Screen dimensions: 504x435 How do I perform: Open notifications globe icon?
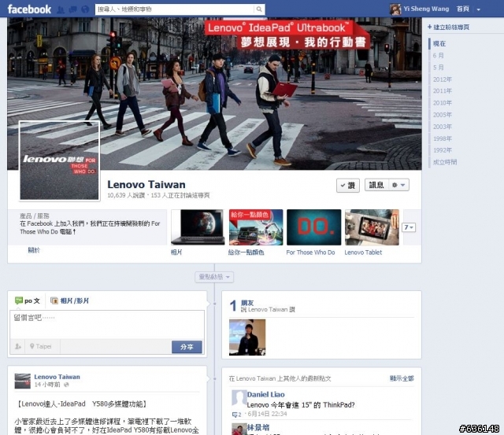coord(85,9)
